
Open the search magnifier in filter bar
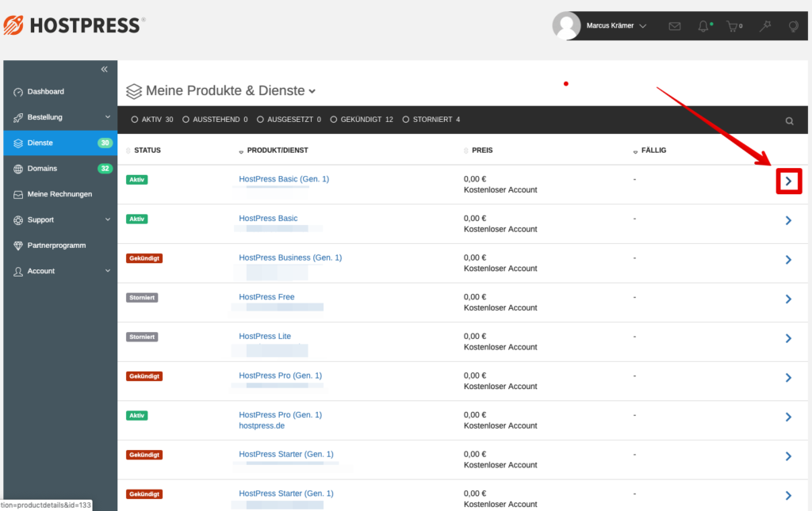point(789,121)
